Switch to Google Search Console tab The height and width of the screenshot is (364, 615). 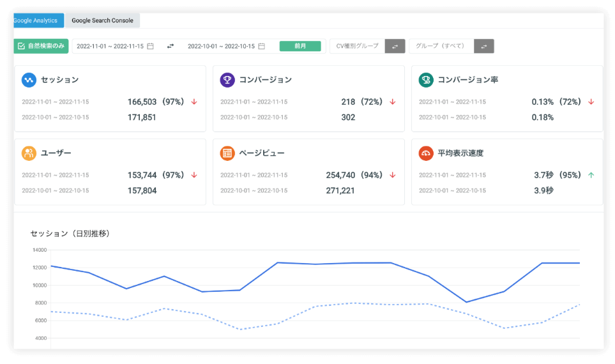pos(102,20)
